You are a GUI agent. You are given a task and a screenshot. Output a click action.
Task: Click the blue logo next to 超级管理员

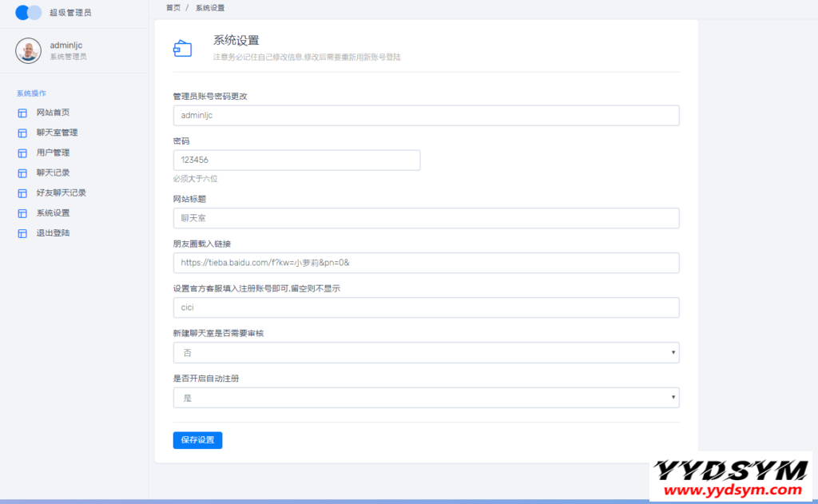(x=29, y=13)
